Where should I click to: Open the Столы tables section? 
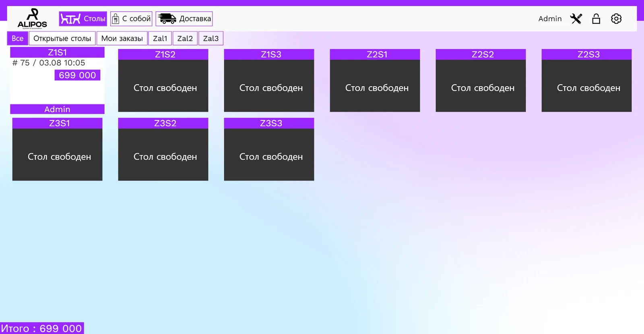coord(83,19)
